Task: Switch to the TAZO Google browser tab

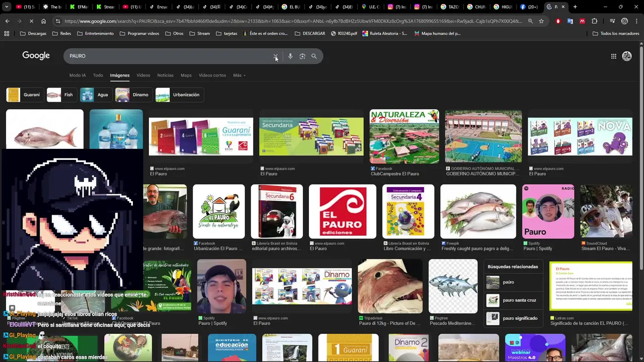Action: [449, 7]
